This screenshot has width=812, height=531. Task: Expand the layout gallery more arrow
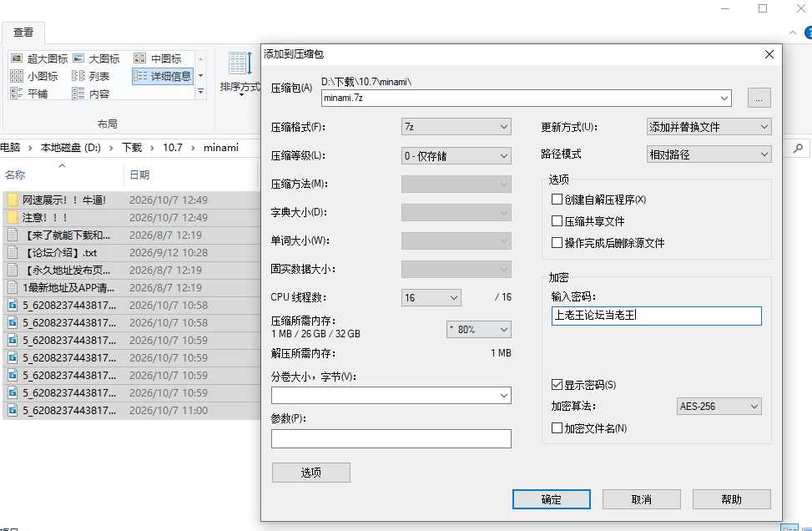pyautogui.click(x=200, y=92)
